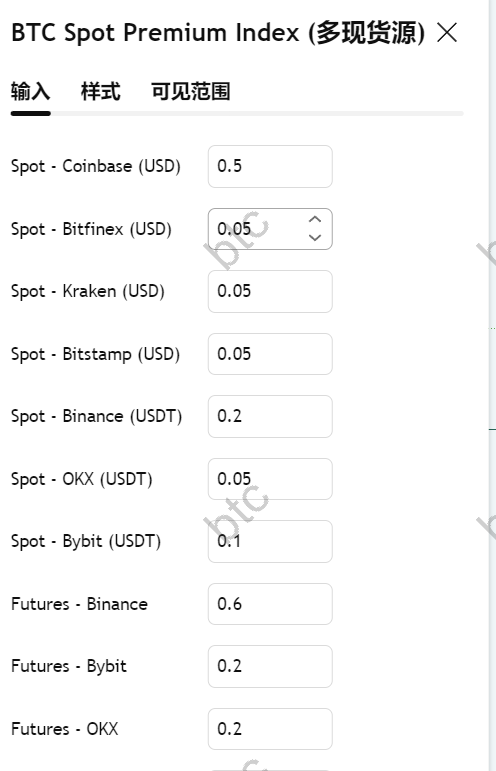Open the 样式 tab
496x771 pixels.
[x=100, y=92]
